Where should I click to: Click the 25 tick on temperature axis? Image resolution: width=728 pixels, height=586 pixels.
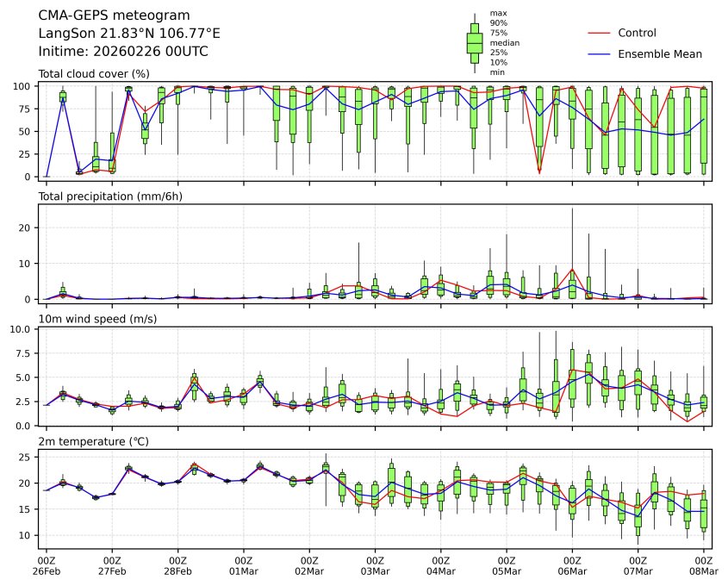click(27, 457)
